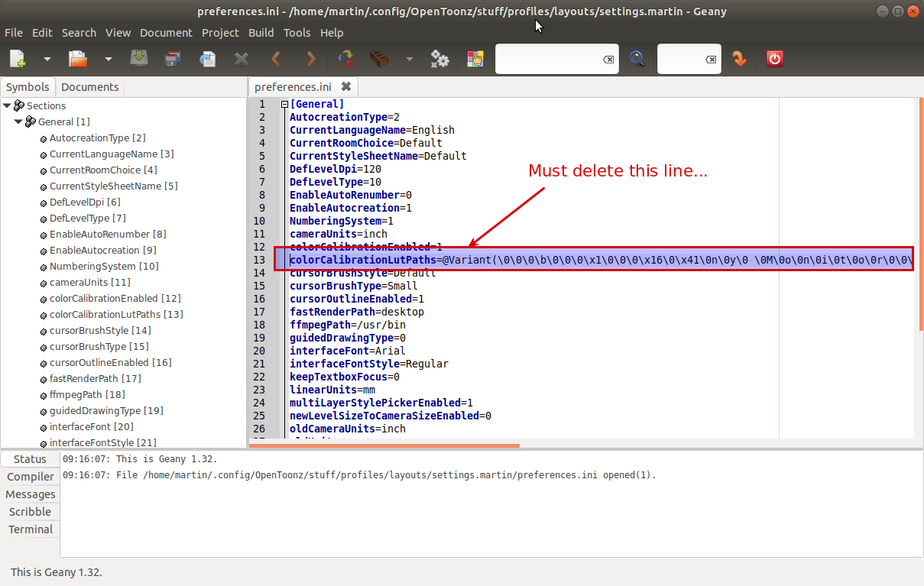
Task: Collapse the General [1] tree branch
Action: pyautogui.click(x=18, y=121)
